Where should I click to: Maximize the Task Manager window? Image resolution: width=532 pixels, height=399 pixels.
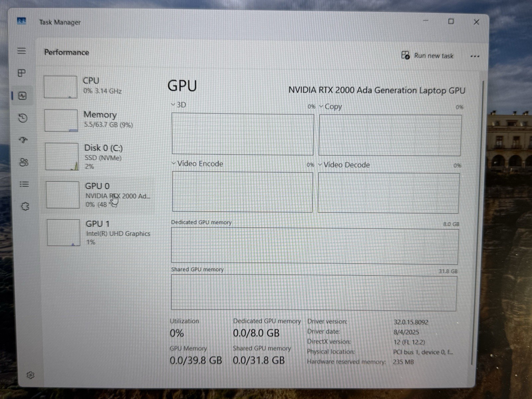click(451, 21)
